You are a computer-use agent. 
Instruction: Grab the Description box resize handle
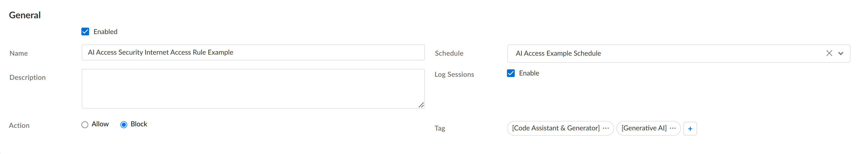[421, 105]
